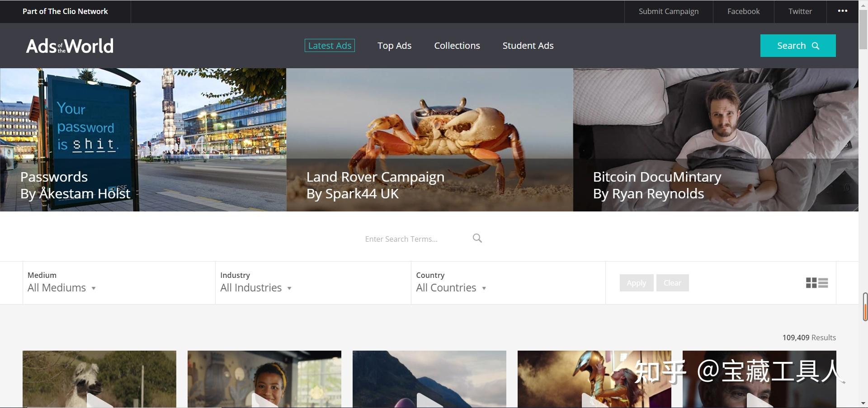The height and width of the screenshot is (408, 868).
Task: Switch to grid and list view toggle
Action: point(816,283)
